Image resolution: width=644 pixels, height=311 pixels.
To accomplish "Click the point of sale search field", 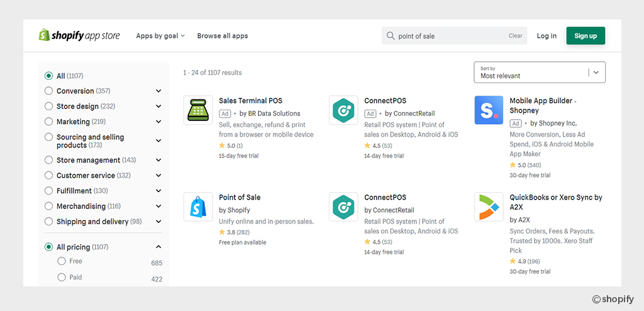I will click(x=454, y=36).
